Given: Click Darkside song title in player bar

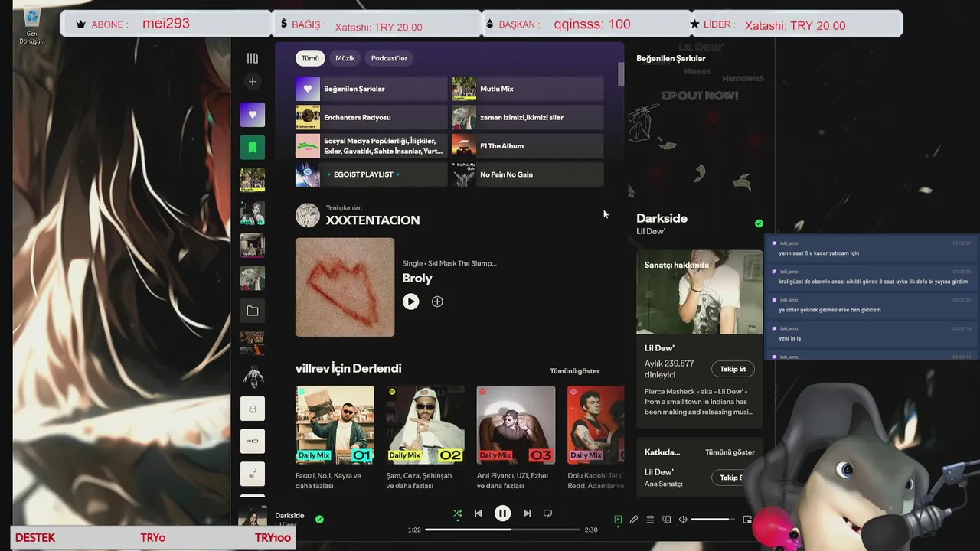Looking at the screenshot, I should tap(289, 515).
